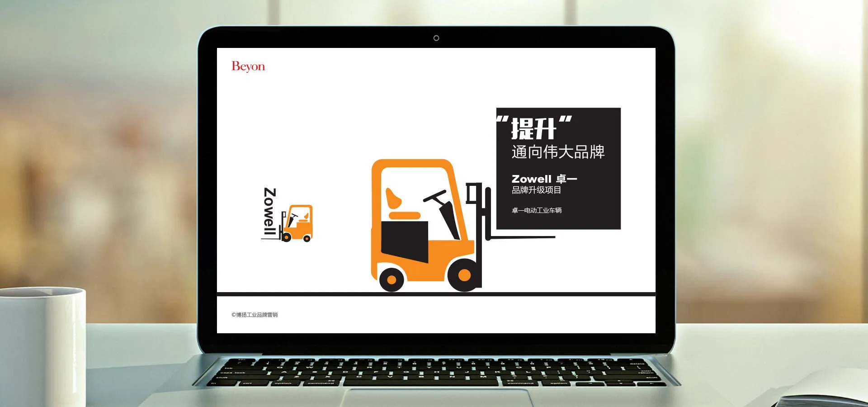Click the "©博扬工业品牌营销" footer text

point(255,315)
